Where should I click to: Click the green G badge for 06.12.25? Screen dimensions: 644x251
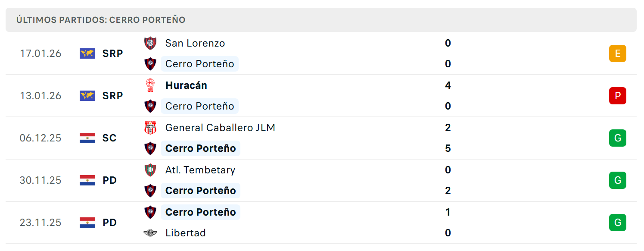618,138
